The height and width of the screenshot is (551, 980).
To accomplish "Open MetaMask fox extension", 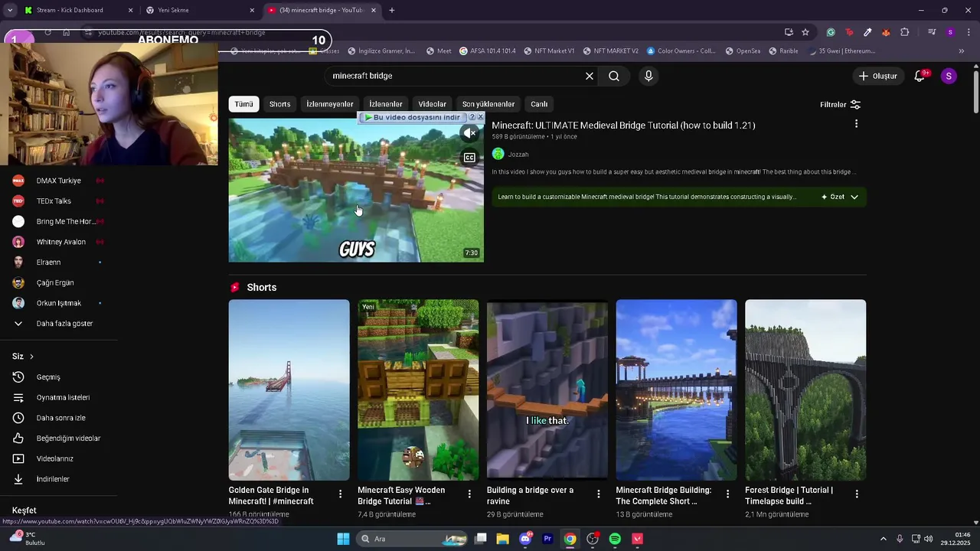I will pos(886,32).
